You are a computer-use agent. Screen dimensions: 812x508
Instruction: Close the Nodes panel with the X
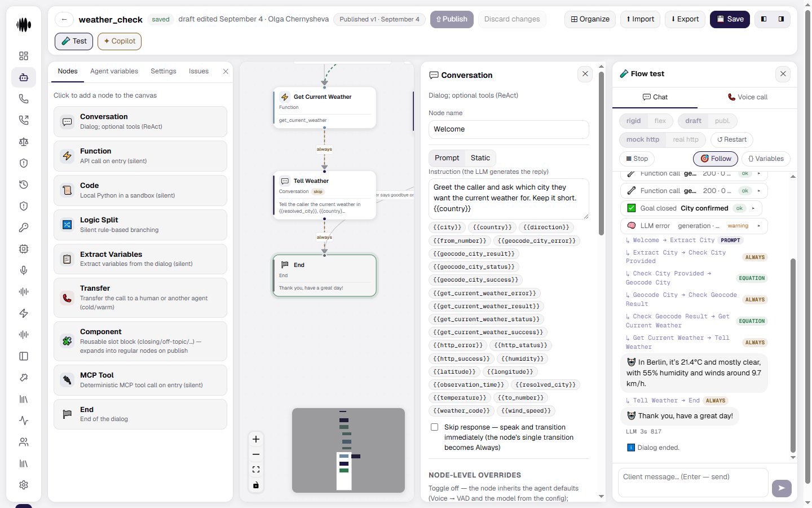(226, 71)
